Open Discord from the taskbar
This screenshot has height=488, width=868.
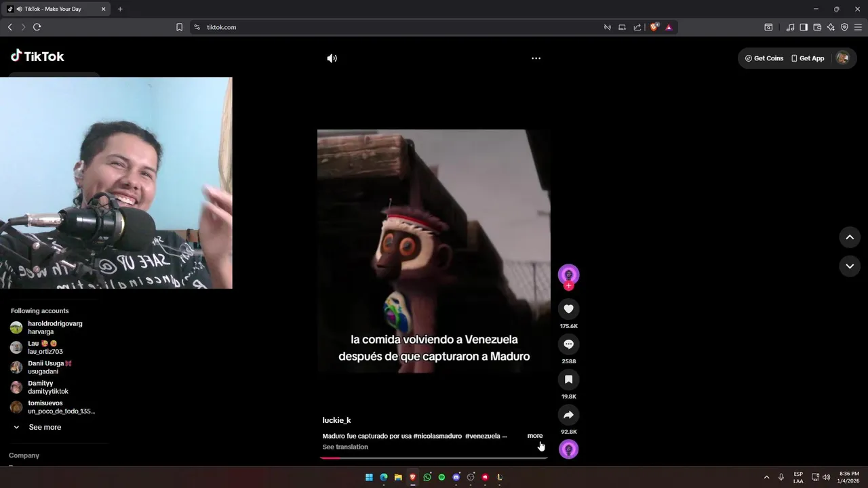click(x=456, y=477)
